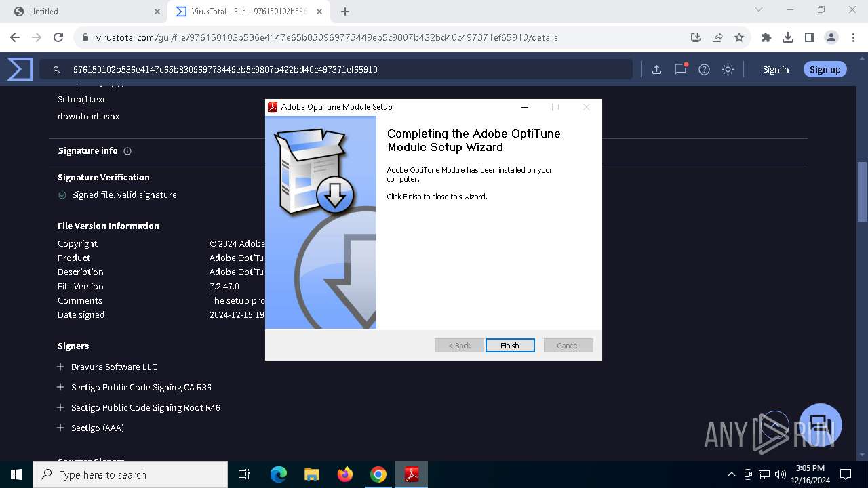The image size is (868, 488).
Task: Click the address bar URL field
Action: pos(380,37)
